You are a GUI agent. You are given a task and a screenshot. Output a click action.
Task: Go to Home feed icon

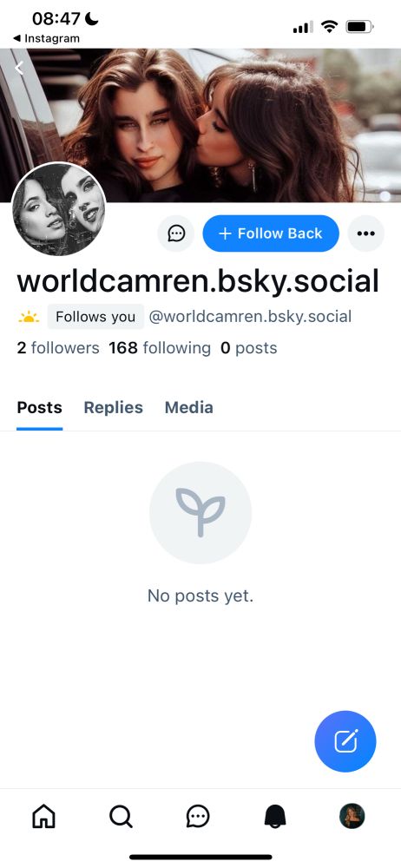click(x=43, y=816)
